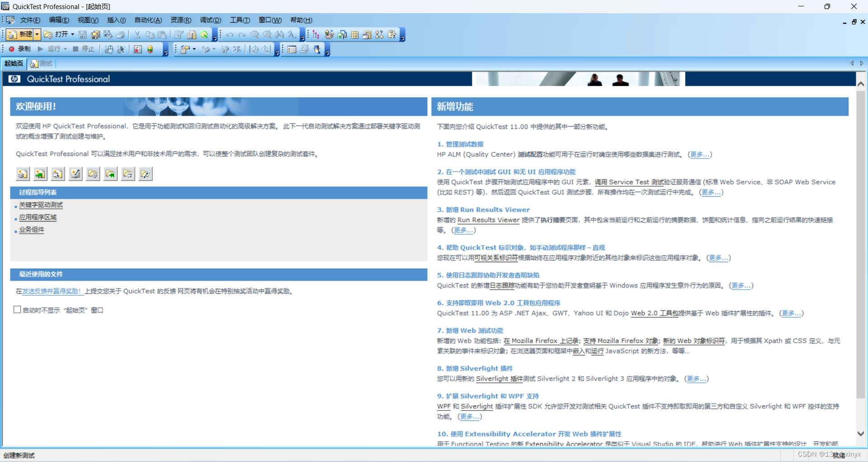Switch to the 测试 tab

[41, 64]
